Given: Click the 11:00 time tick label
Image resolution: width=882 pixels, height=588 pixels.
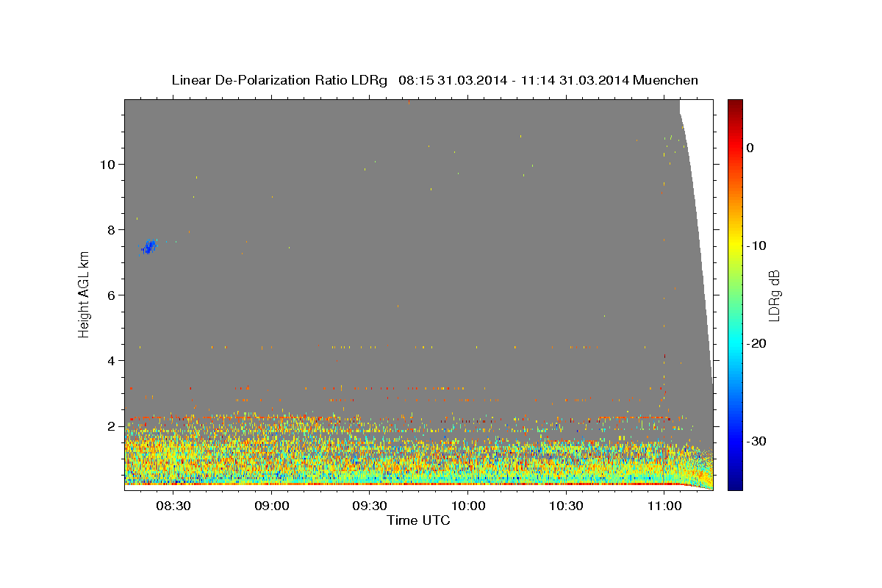Looking at the screenshot, I should [664, 506].
